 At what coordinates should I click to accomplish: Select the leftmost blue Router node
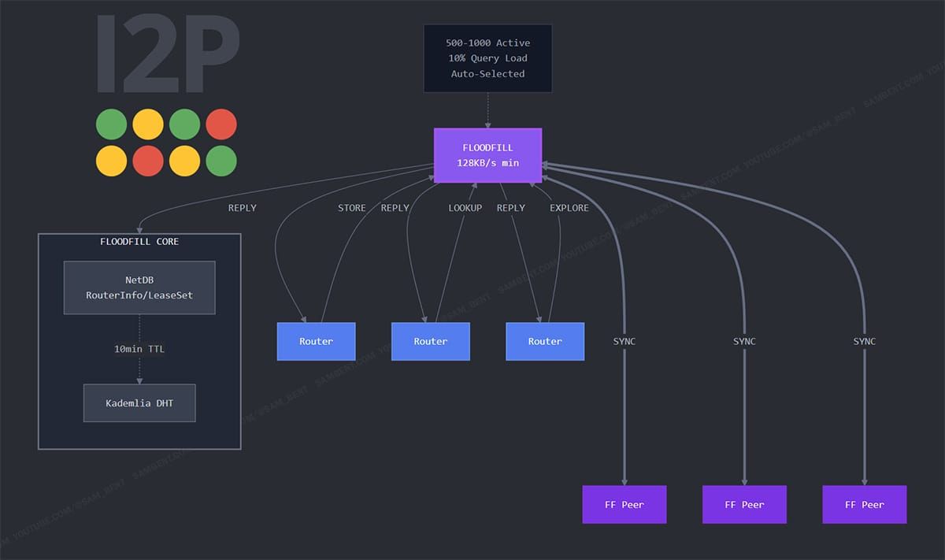coord(316,341)
